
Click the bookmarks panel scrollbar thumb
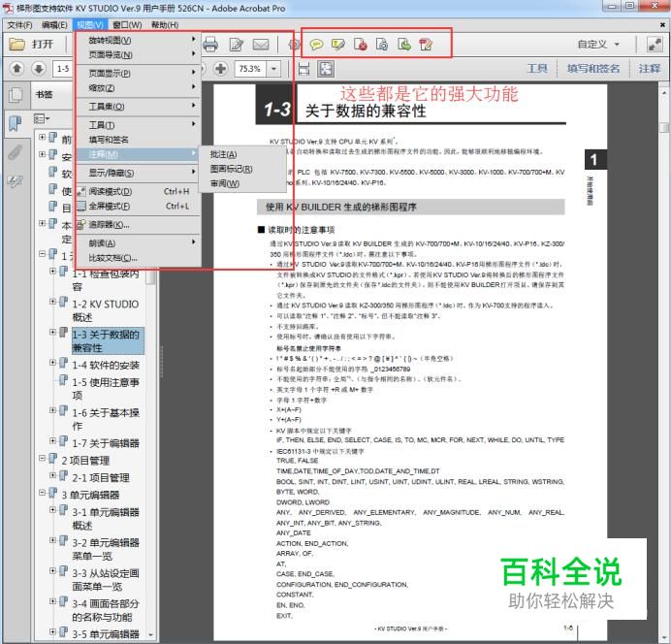[150, 276]
